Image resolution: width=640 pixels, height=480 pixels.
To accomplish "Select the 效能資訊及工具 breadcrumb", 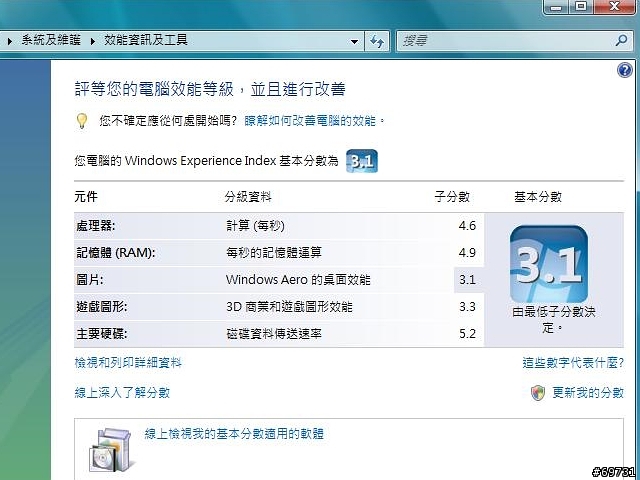I will point(146,40).
